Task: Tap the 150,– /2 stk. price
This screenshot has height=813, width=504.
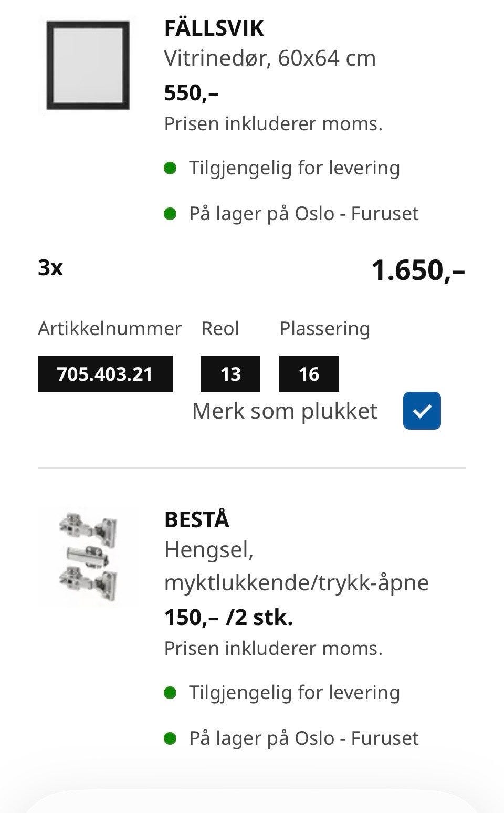Action: 228,618
